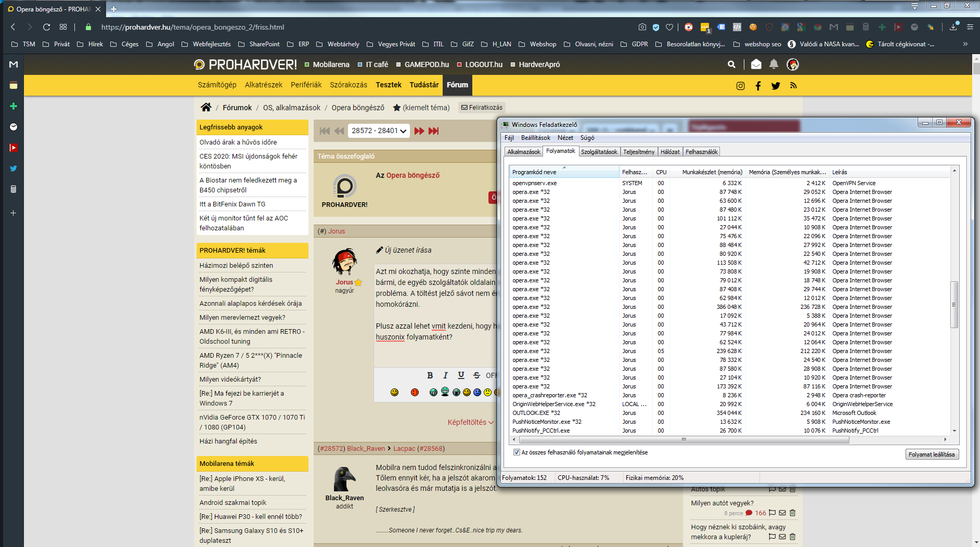Open Nézet menu in Task Manager
Image resolution: width=980 pixels, height=547 pixels.
click(565, 138)
